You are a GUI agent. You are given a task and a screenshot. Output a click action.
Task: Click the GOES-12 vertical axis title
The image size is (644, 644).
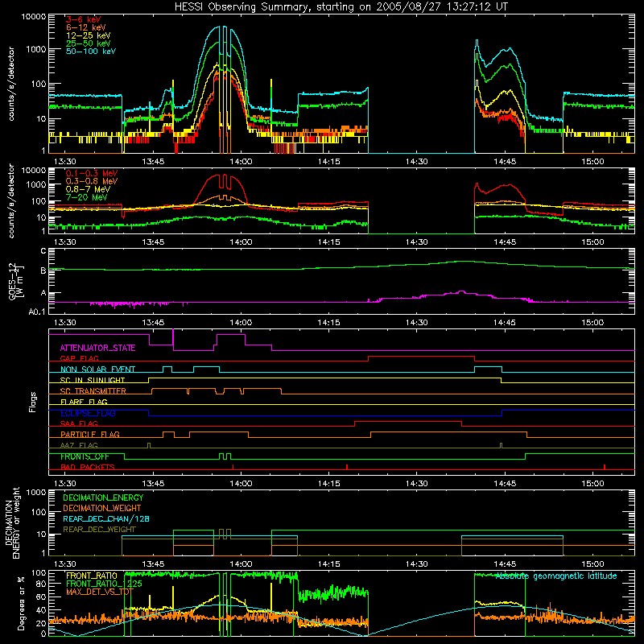click(x=16, y=281)
